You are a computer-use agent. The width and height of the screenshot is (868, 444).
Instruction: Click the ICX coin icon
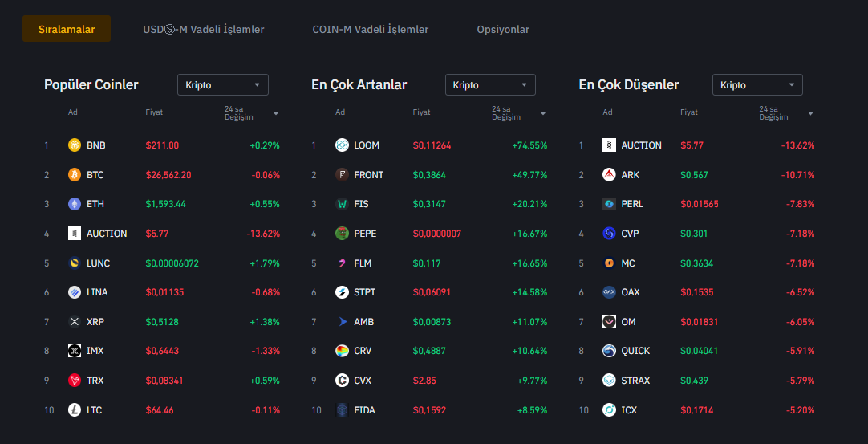[x=609, y=410]
